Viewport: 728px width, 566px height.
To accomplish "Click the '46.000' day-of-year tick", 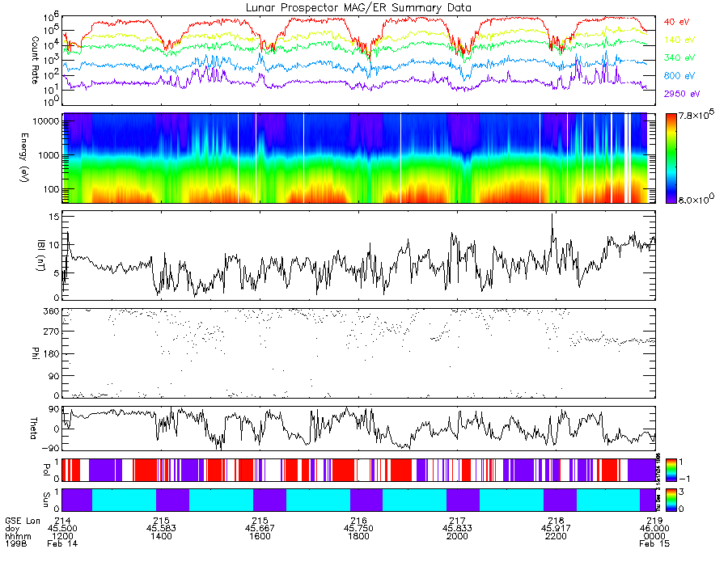I will [654, 529].
